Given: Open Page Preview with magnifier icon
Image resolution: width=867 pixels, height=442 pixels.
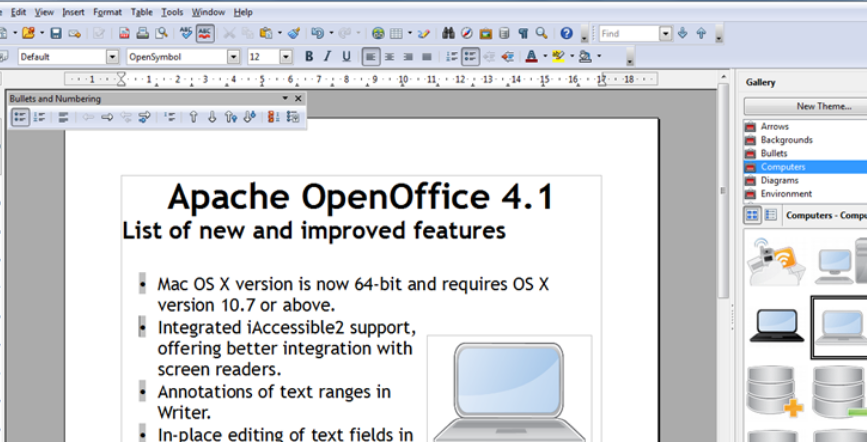Looking at the screenshot, I should [x=161, y=34].
